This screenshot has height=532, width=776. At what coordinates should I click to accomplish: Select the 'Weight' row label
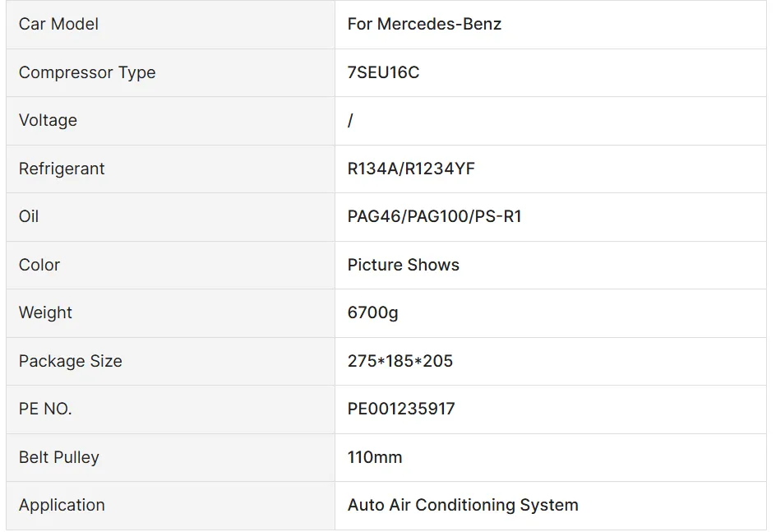tap(45, 312)
